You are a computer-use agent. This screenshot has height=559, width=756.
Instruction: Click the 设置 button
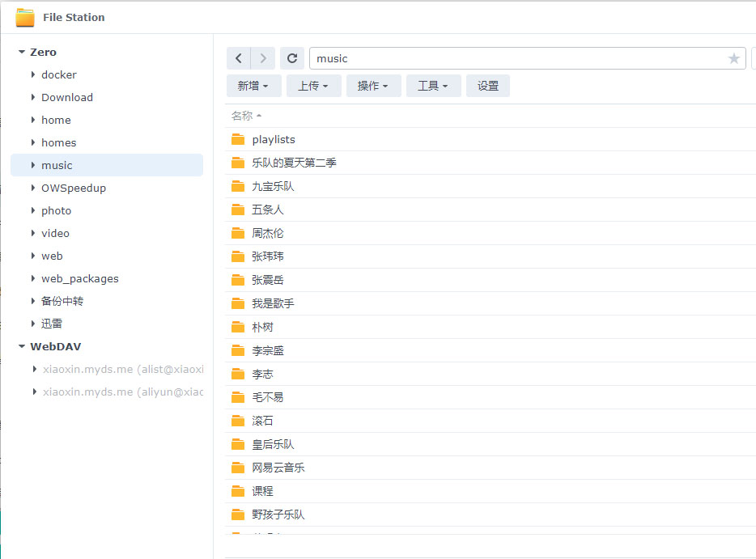[x=488, y=86]
